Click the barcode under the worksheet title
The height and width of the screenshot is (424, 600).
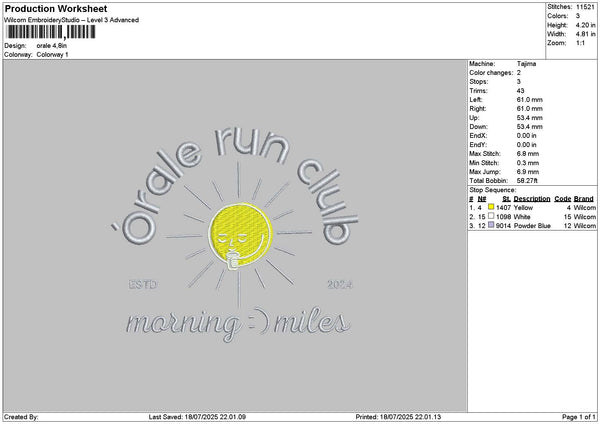point(51,32)
